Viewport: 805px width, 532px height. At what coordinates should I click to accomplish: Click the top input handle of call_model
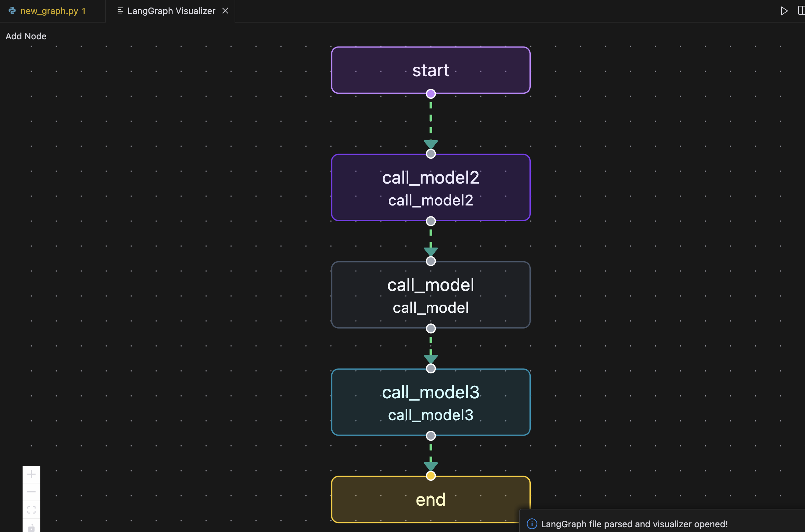pos(431,261)
